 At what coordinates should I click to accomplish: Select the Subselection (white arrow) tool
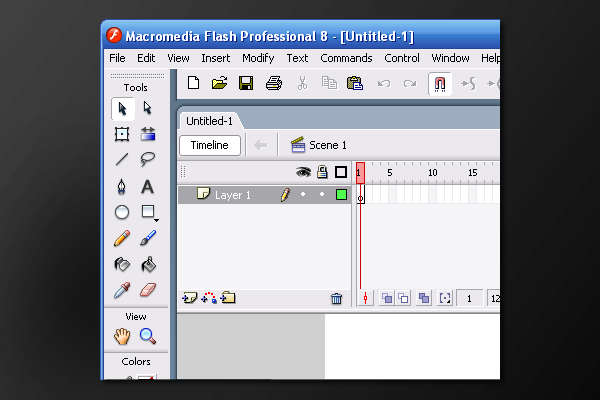[x=148, y=109]
